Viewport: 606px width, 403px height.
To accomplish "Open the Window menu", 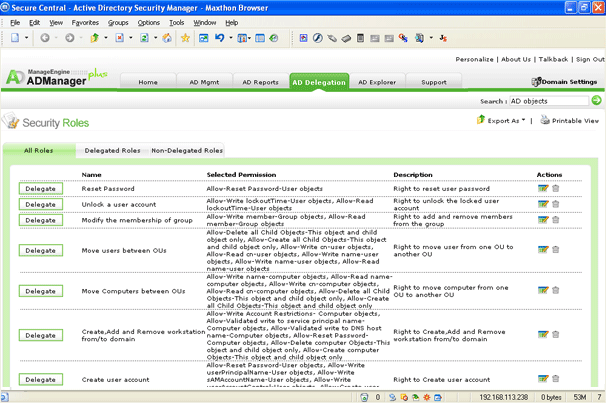I will click(205, 23).
